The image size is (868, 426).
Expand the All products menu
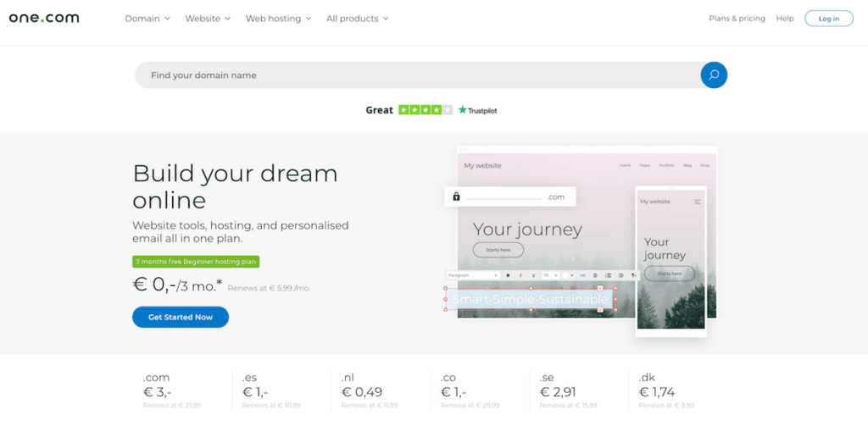point(357,19)
